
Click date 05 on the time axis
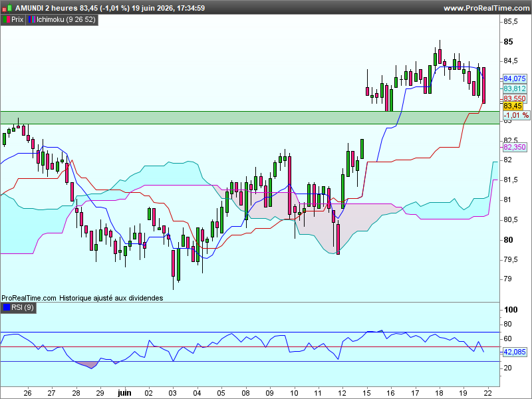coord(221,393)
